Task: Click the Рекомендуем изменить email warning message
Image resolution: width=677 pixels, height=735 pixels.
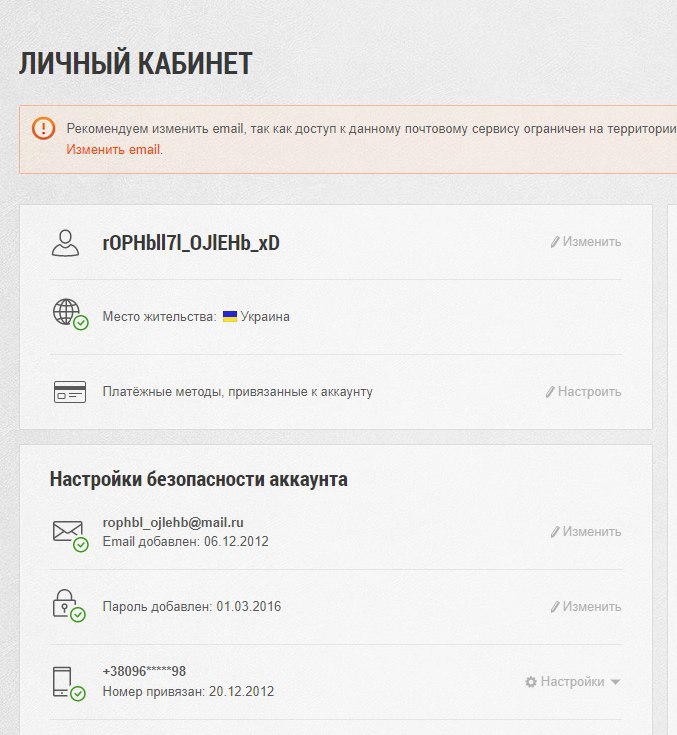Action: pyautogui.click(x=371, y=129)
